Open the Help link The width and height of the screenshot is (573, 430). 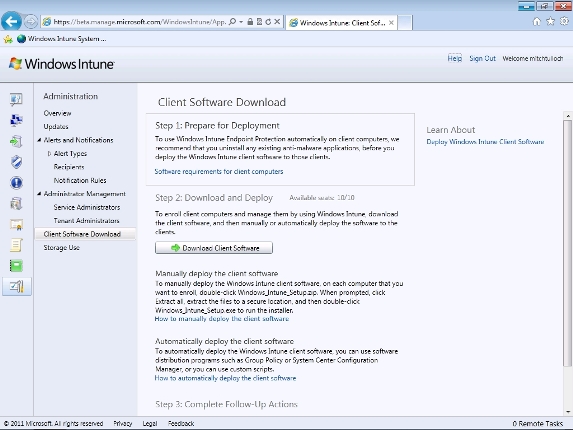(x=455, y=58)
